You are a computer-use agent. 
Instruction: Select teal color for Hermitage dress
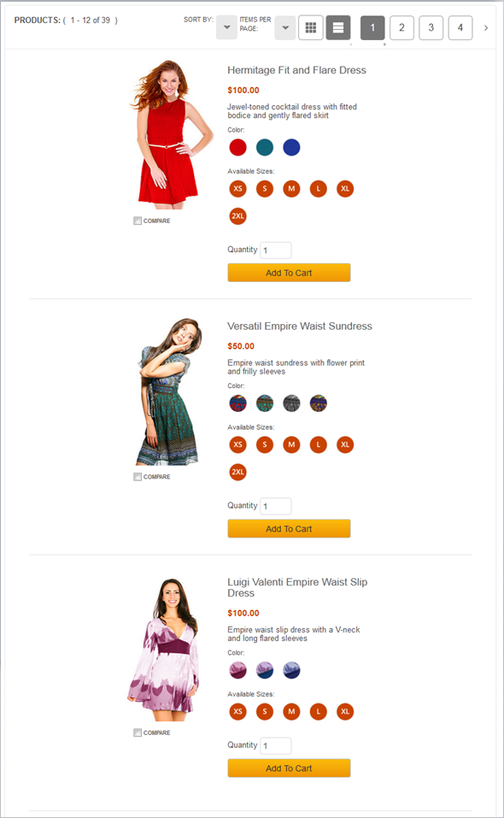[265, 147]
